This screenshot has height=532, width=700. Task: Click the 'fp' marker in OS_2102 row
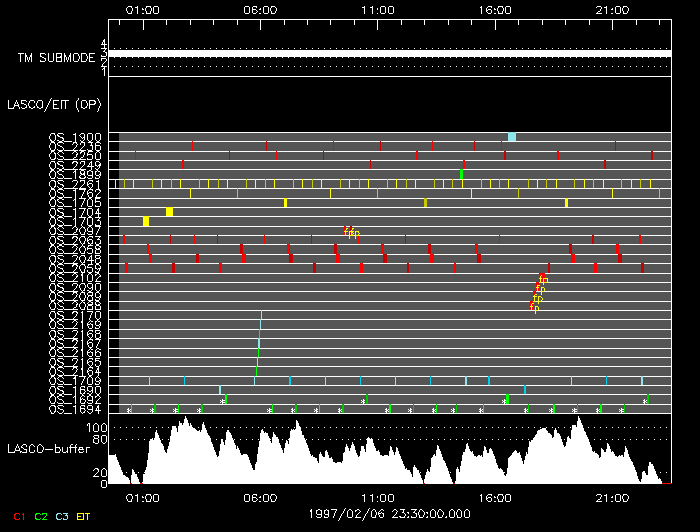[x=543, y=278]
